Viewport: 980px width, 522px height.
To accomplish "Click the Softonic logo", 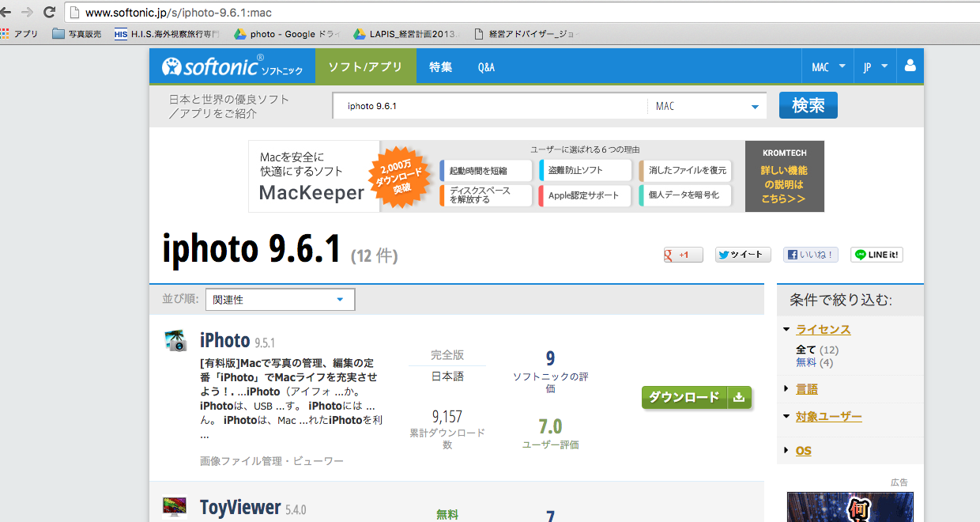I will coord(232,66).
